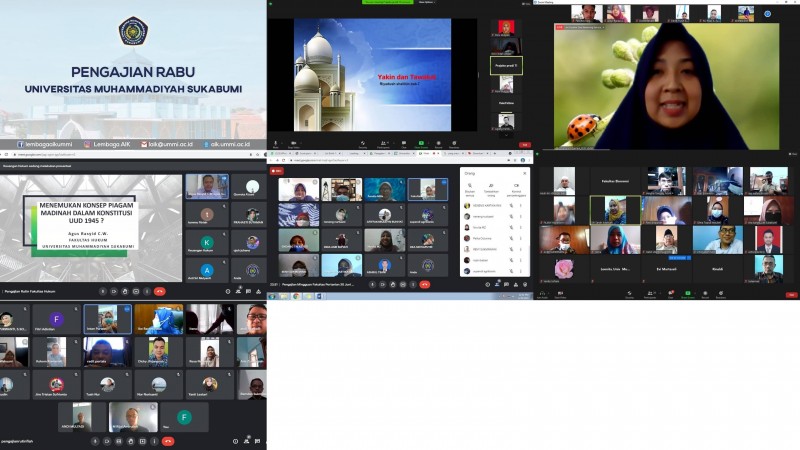The height and width of the screenshot is (450, 800).
Task: Click the red End button in the mosque slide Zoom window
Action: (524, 145)
